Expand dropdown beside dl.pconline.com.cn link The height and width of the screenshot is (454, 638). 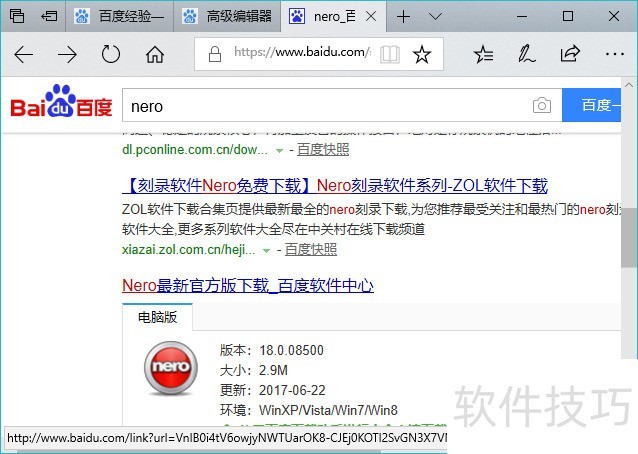click(x=279, y=151)
